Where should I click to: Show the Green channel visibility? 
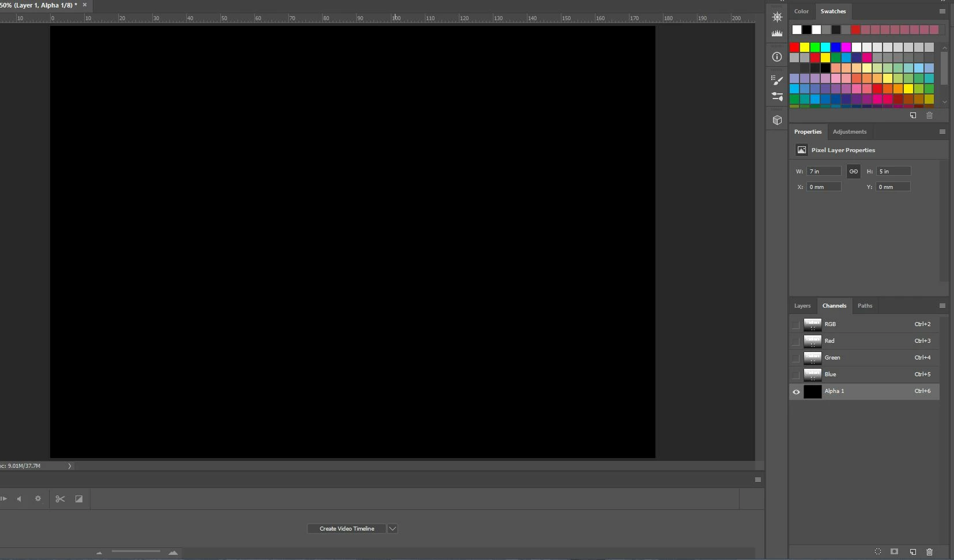tap(796, 358)
